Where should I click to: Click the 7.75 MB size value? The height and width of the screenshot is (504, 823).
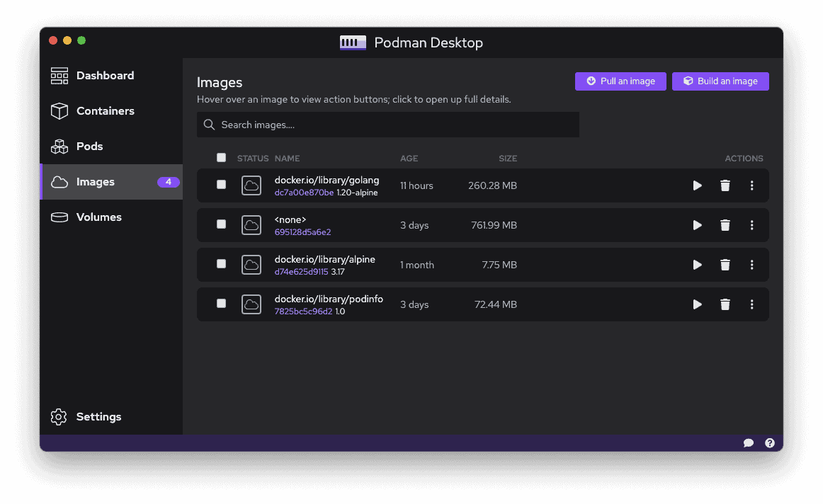(499, 265)
